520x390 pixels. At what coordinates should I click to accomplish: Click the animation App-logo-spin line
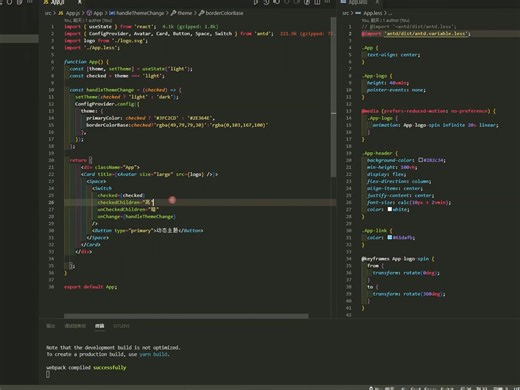pyautogui.click(x=435, y=125)
